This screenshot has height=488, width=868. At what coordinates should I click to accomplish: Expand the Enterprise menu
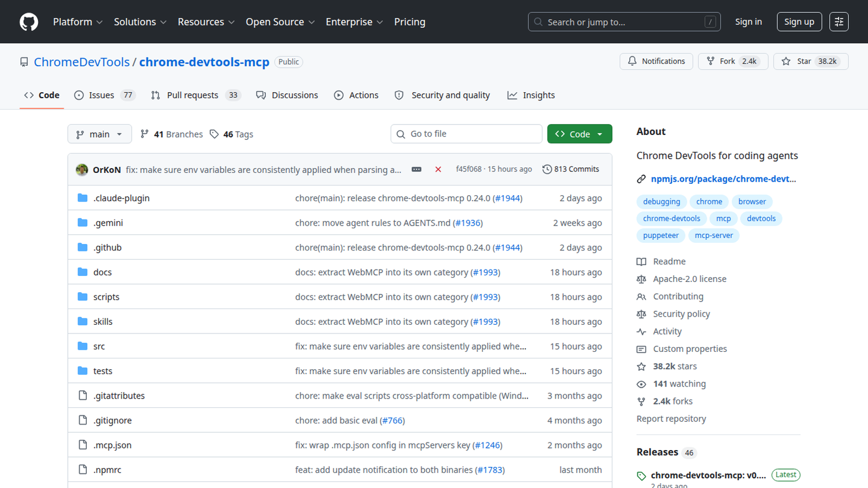pyautogui.click(x=354, y=22)
